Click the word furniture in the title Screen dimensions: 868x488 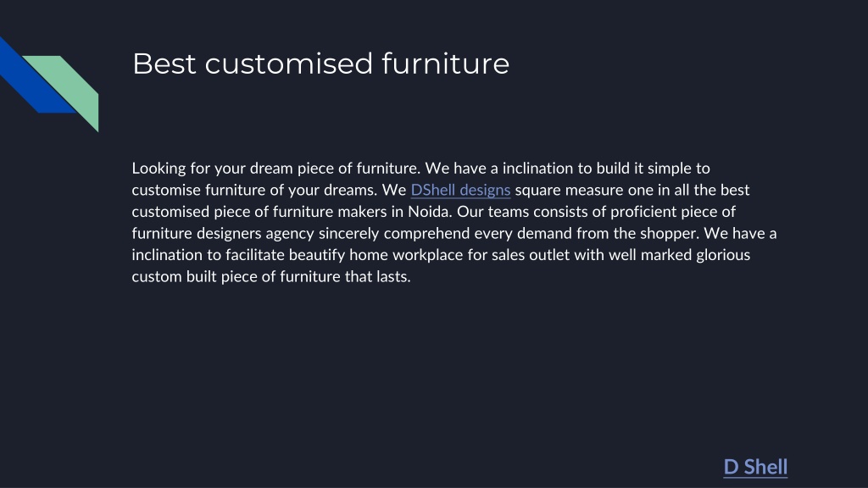pyautogui.click(x=445, y=64)
